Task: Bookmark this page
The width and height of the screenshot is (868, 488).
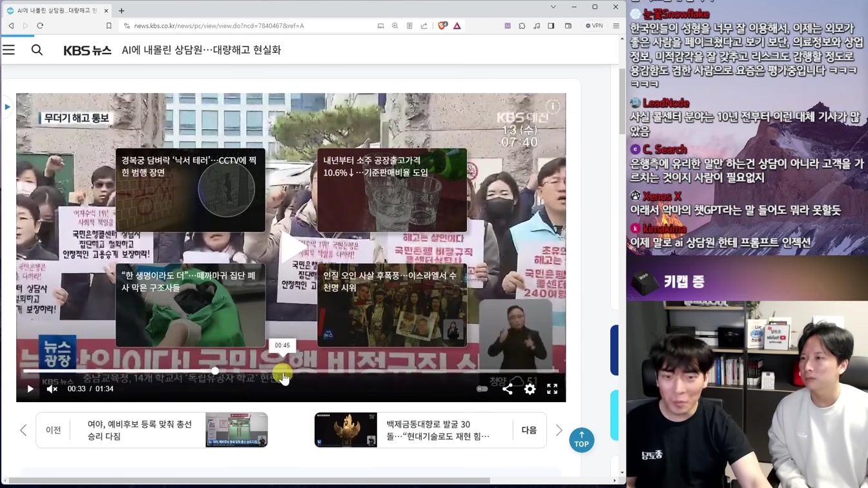Action: [108, 26]
